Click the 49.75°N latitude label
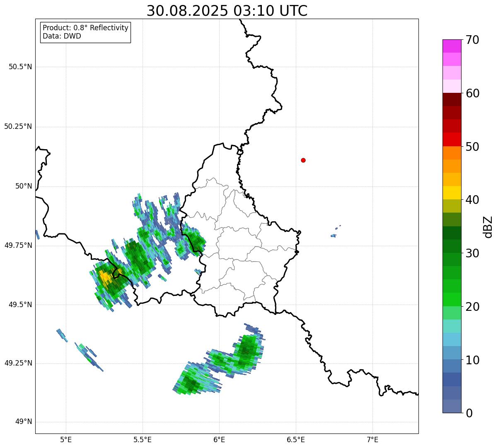Viewport: 498px width, 448px height. coord(18,245)
